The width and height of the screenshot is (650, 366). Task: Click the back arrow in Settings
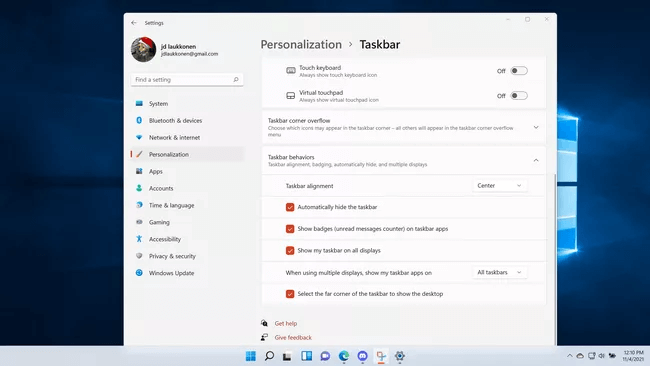[133, 23]
